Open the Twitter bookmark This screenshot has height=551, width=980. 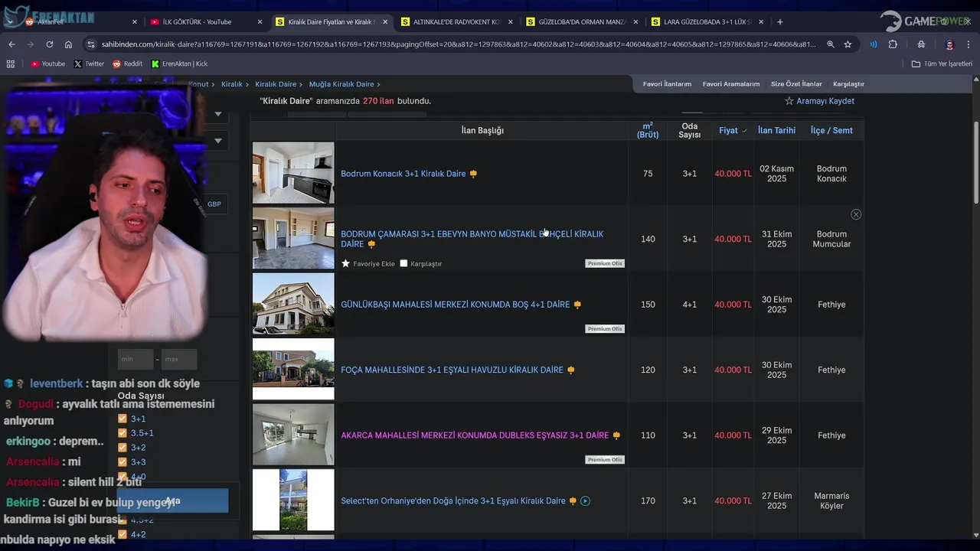click(89, 64)
